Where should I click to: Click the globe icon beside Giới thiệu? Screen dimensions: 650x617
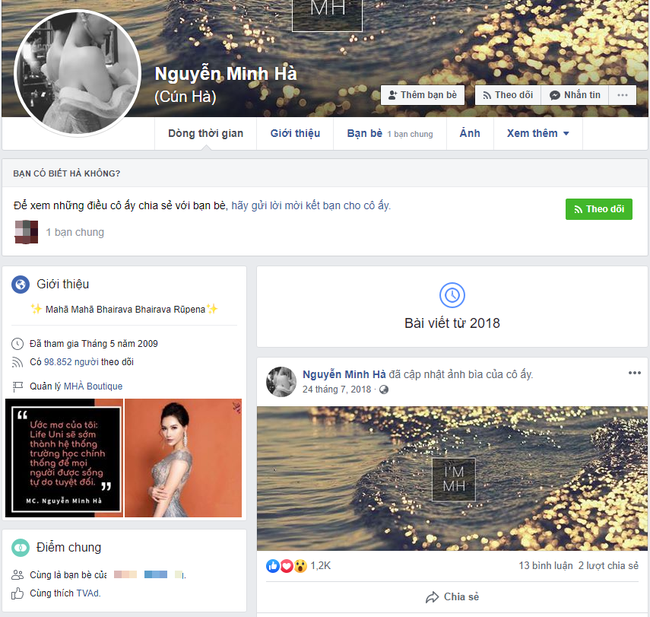pos(20,285)
